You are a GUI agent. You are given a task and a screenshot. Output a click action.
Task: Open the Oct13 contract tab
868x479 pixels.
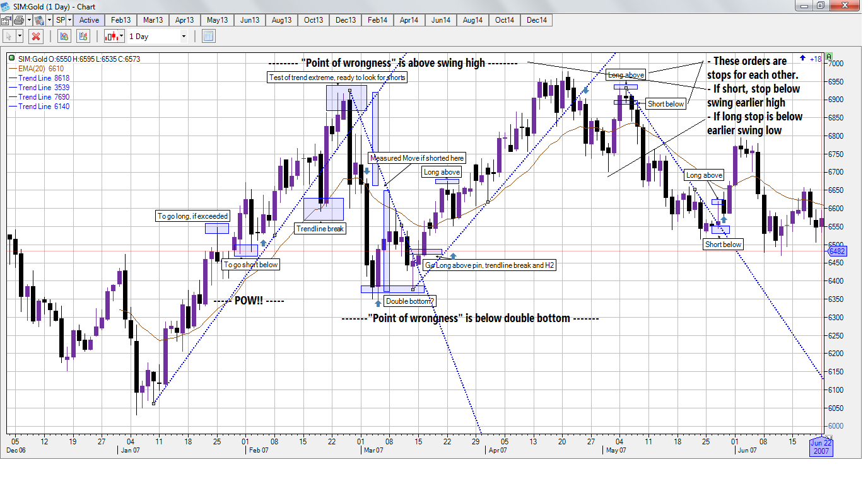click(x=314, y=20)
